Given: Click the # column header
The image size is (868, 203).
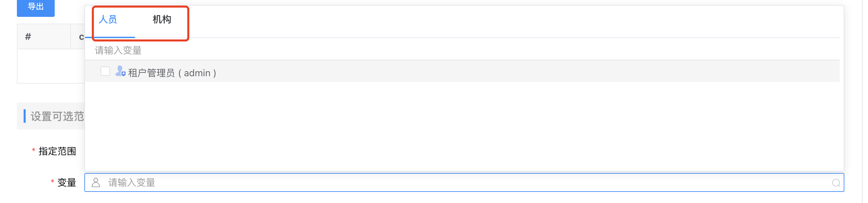Looking at the screenshot, I should 28,36.
